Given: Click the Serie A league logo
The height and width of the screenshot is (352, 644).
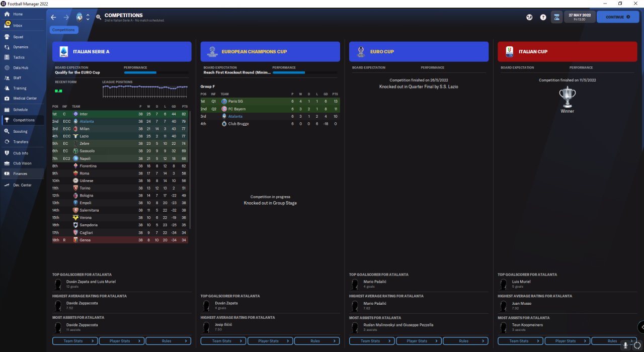Looking at the screenshot, I should pyautogui.click(x=64, y=51).
